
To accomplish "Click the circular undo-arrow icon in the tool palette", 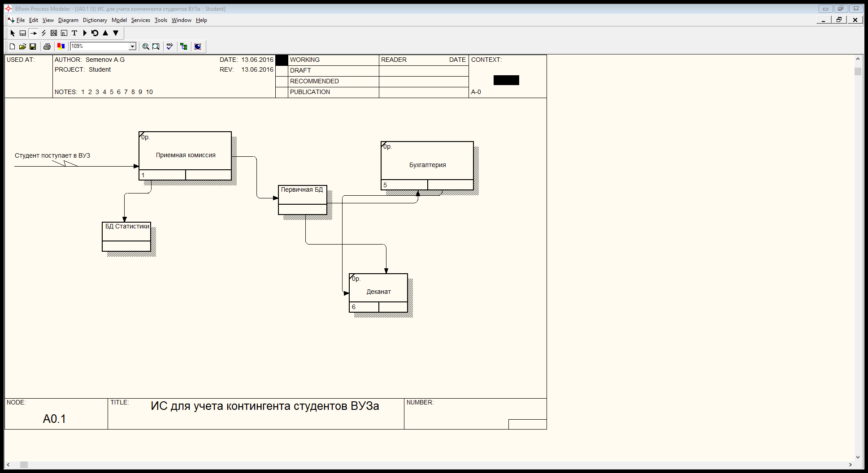I will 95,33.
